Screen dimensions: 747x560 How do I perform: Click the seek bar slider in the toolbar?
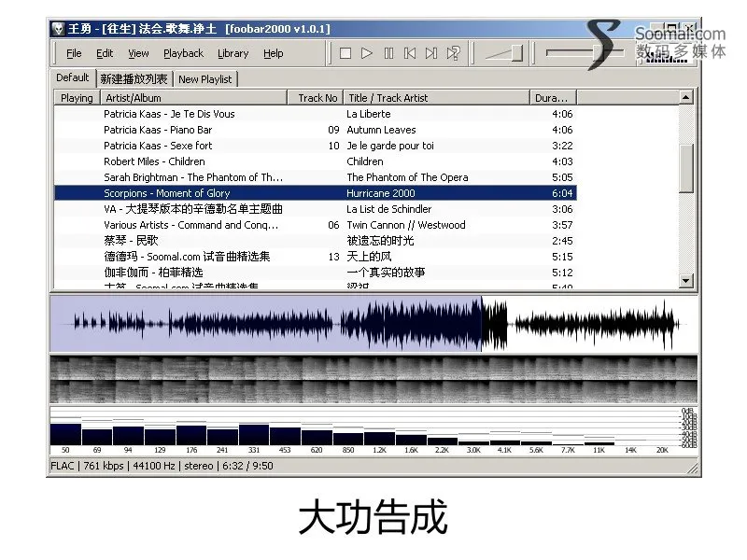(585, 53)
